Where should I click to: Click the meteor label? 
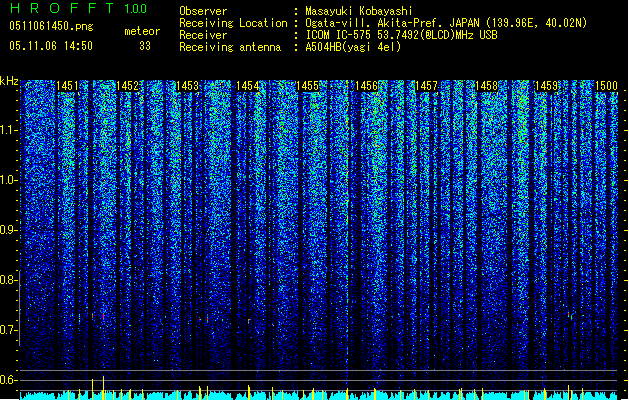coord(142,31)
